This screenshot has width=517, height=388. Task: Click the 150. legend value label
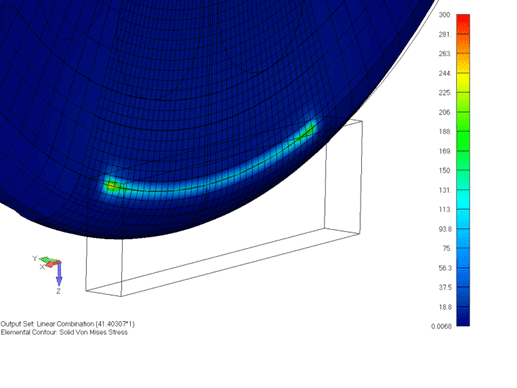(x=445, y=170)
